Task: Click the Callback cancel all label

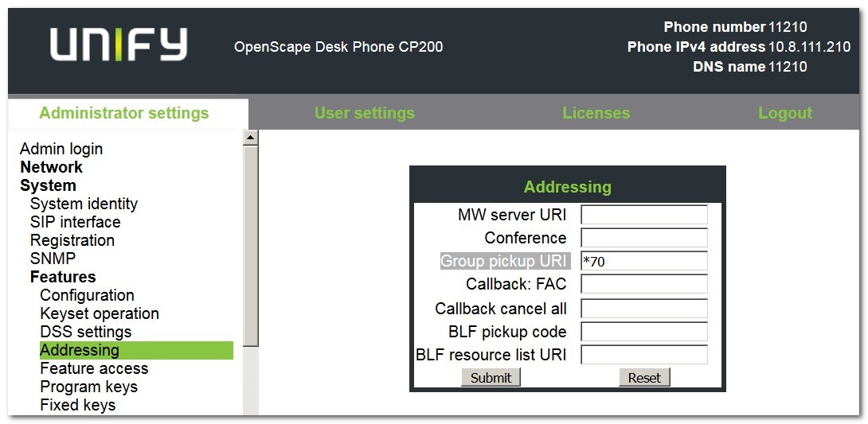Action: pos(501,308)
